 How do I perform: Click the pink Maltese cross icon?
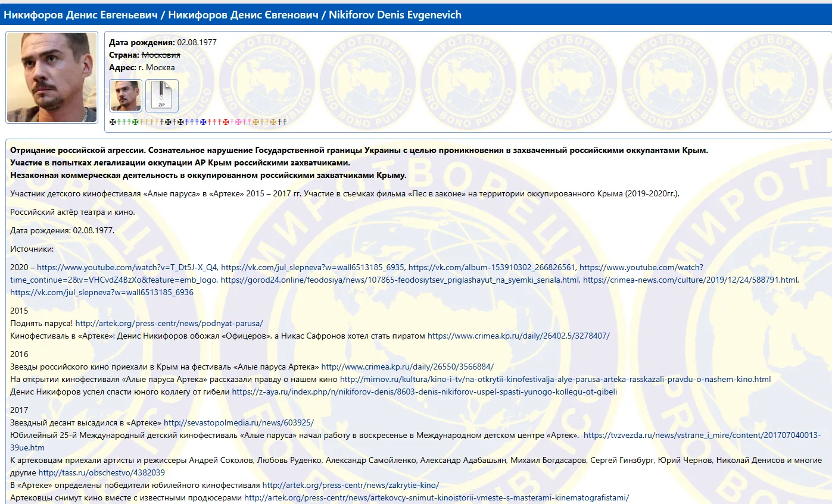point(238,122)
